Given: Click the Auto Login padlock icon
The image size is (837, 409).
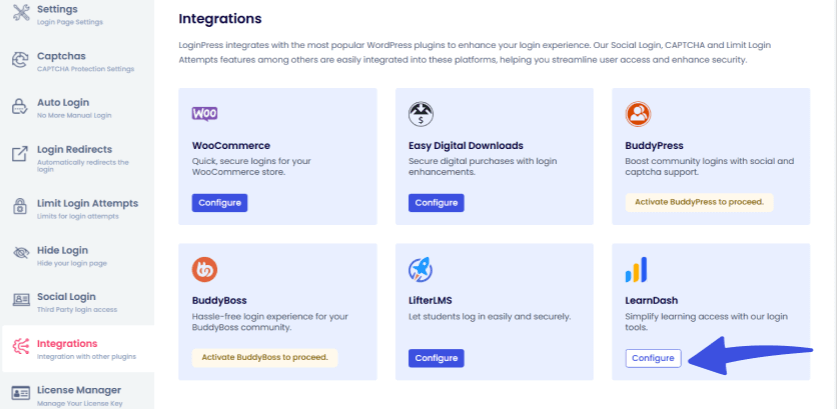Looking at the screenshot, I should click(19, 106).
